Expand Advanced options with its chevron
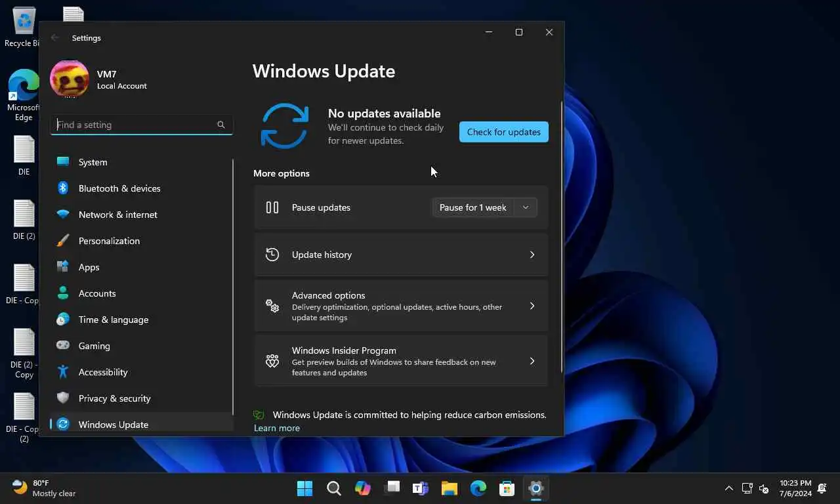 (x=532, y=306)
